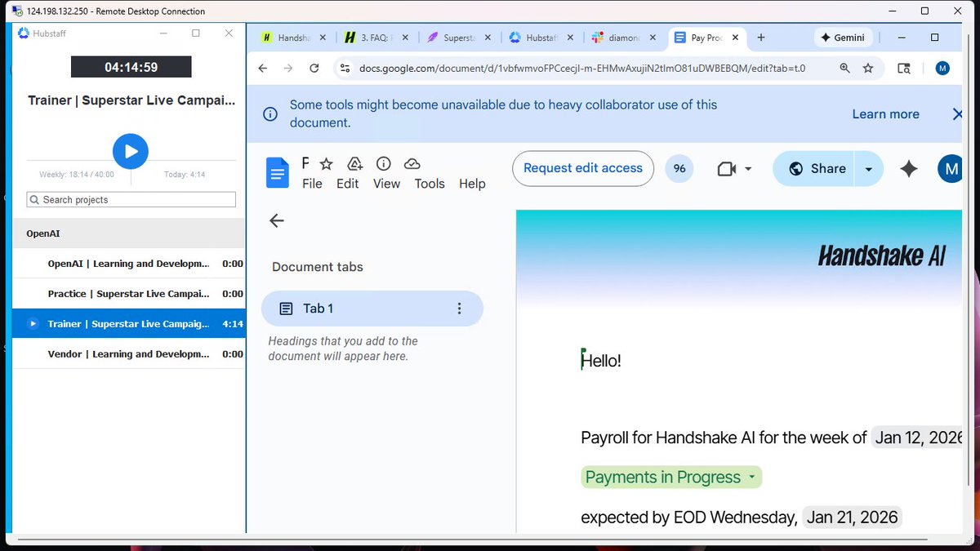The height and width of the screenshot is (551, 980).
Task: Click Learn more in the banner
Action: [x=885, y=114]
